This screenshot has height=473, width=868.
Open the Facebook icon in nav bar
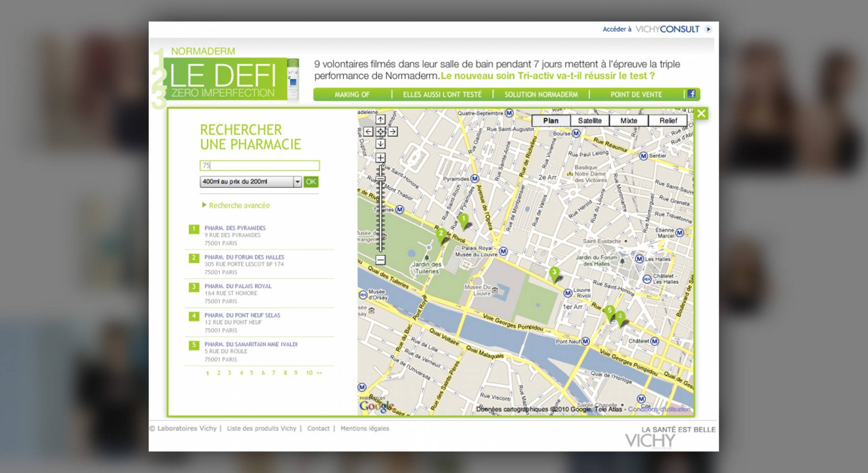pyautogui.click(x=691, y=94)
